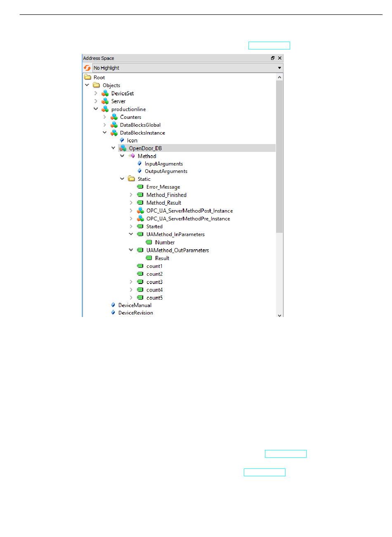The height and width of the screenshot is (537, 392).
Task: Expand the count3 variable
Action: click(131, 282)
